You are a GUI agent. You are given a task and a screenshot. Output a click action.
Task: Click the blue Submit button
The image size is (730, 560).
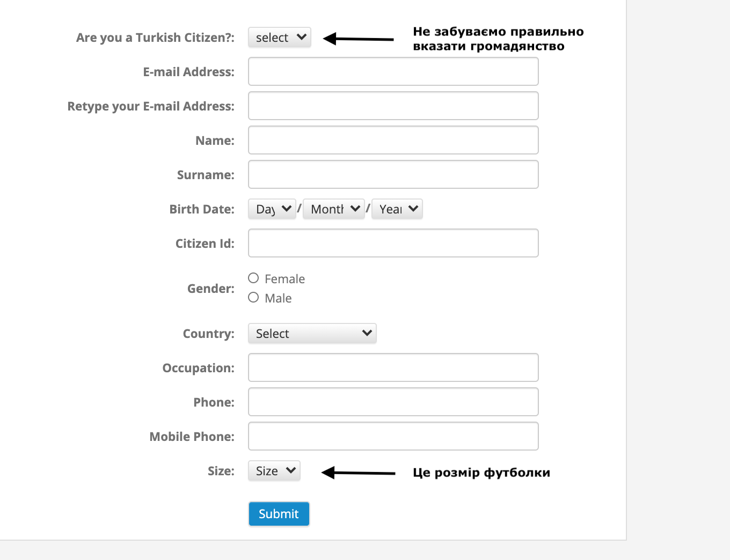[x=279, y=514]
